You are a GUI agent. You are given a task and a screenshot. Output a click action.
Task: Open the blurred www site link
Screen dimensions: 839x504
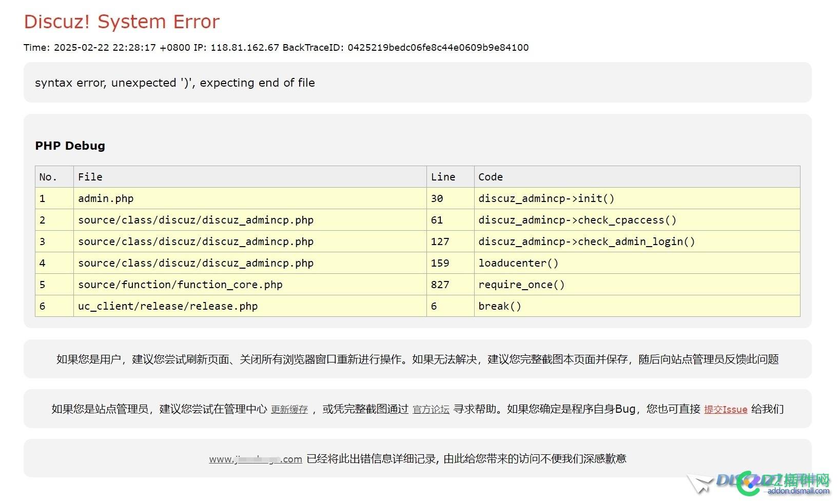(256, 459)
